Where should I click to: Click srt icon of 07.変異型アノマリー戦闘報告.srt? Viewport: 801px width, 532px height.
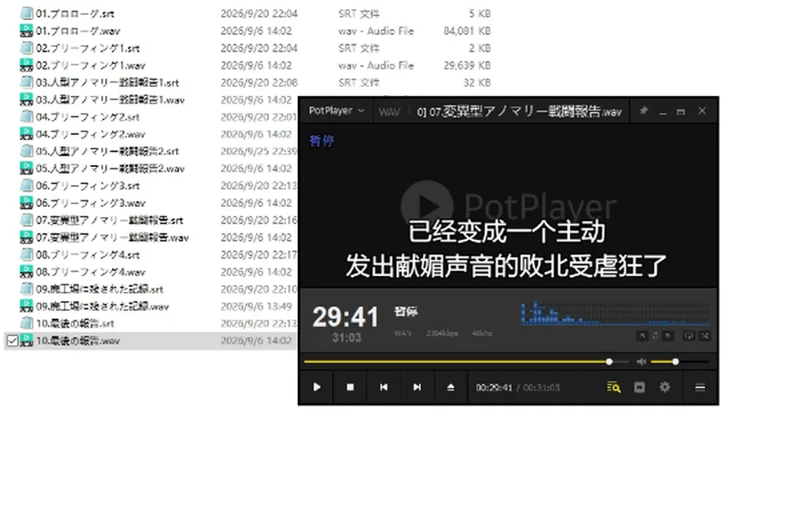click(26, 220)
